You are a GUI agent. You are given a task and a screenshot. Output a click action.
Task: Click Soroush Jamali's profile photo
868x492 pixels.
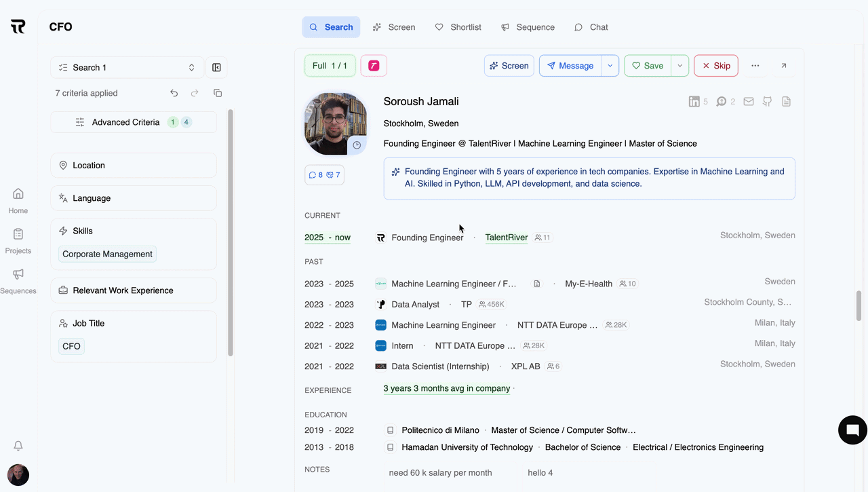[x=336, y=124]
